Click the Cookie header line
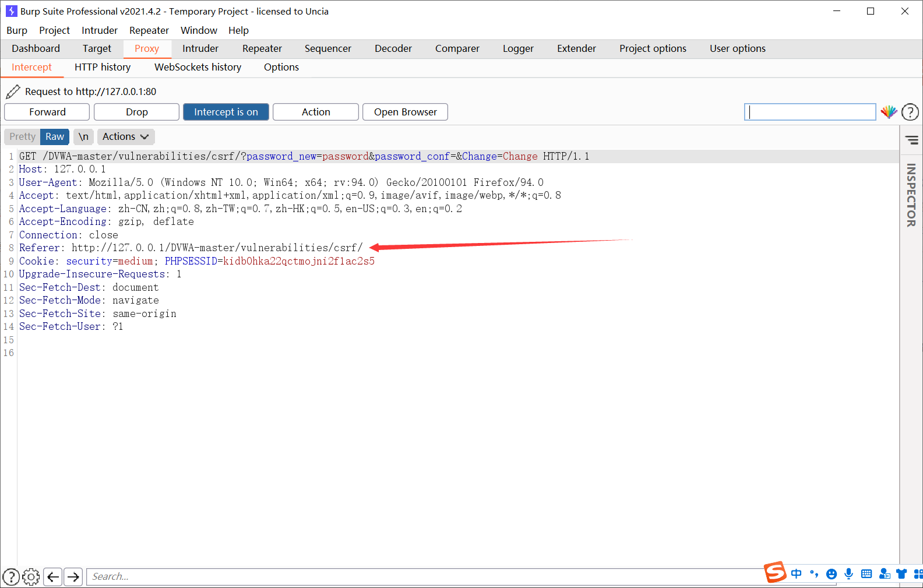 pyautogui.click(x=197, y=261)
